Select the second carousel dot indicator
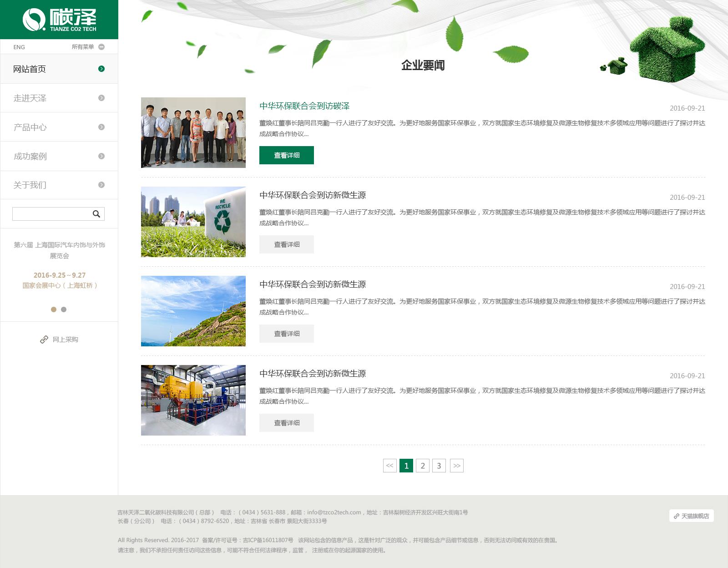 coord(64,309)
